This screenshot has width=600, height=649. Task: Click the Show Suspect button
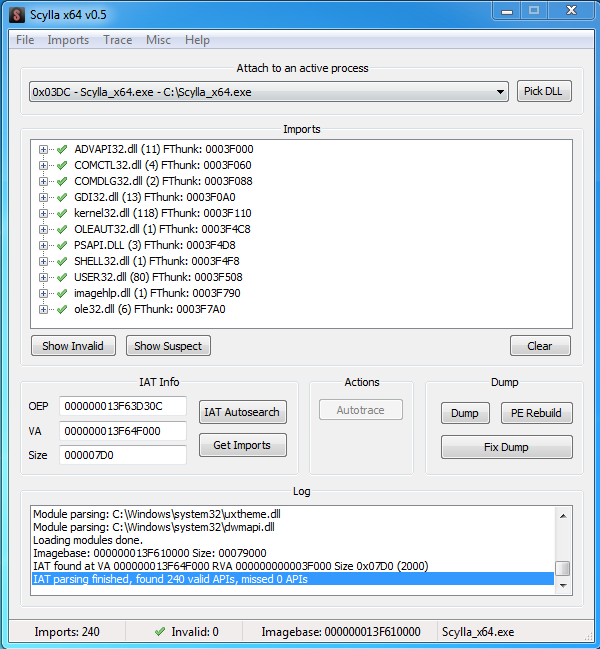point(168,346)
